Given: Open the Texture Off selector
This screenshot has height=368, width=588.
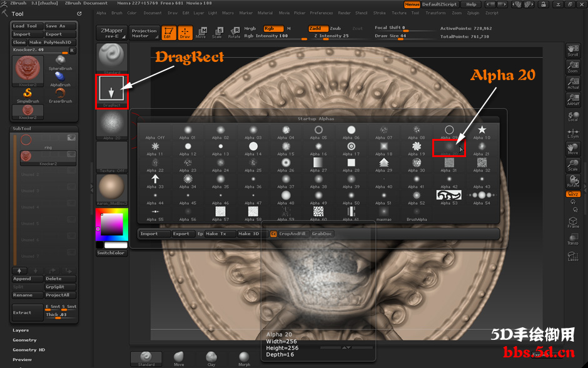Looking at the screenshot, I should [112, 158].
